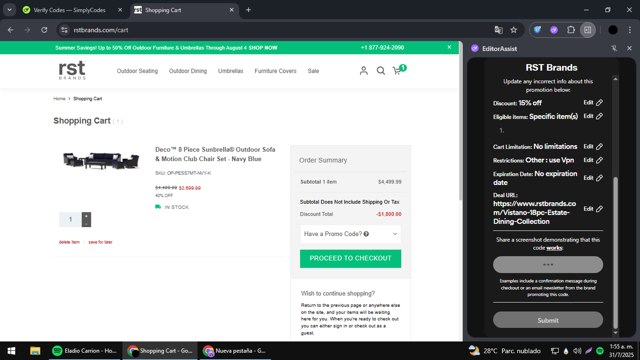Edit the Discount 15% off field

[593, 102]
